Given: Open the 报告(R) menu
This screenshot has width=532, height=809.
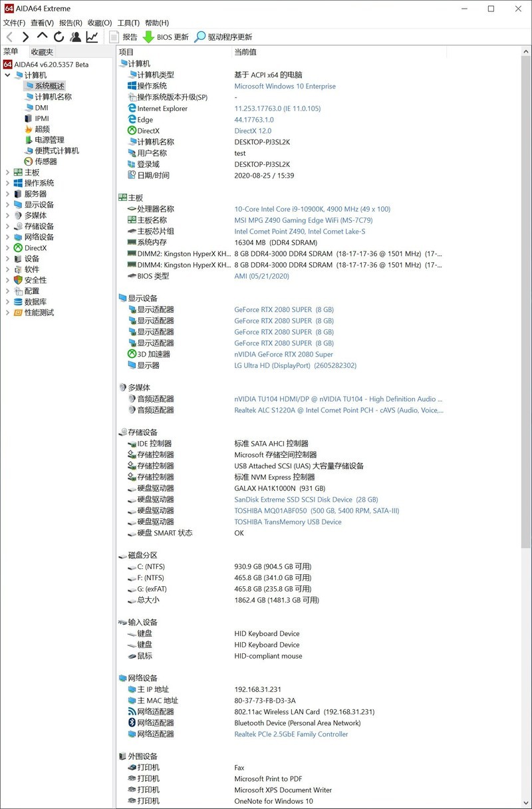Looking at the screenshot, I should [x=71, y=23].
